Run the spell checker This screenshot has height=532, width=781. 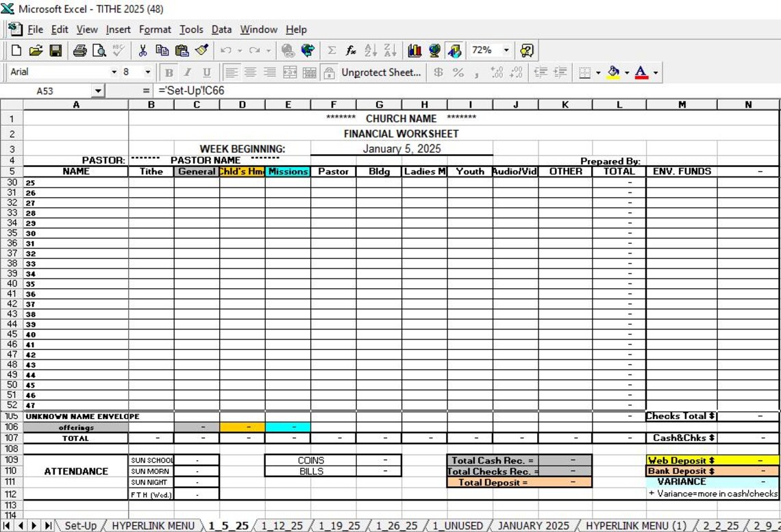(118, 49)
